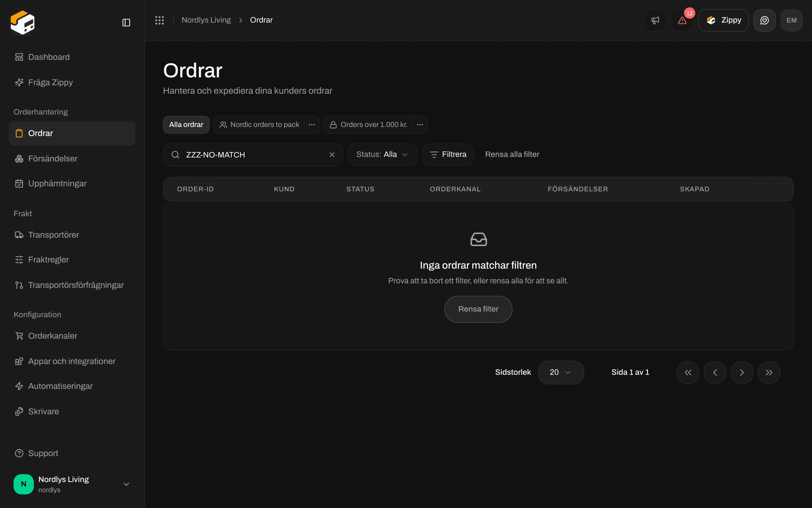Open Automatiseringar in the sidebar

[x=72, y=386]
